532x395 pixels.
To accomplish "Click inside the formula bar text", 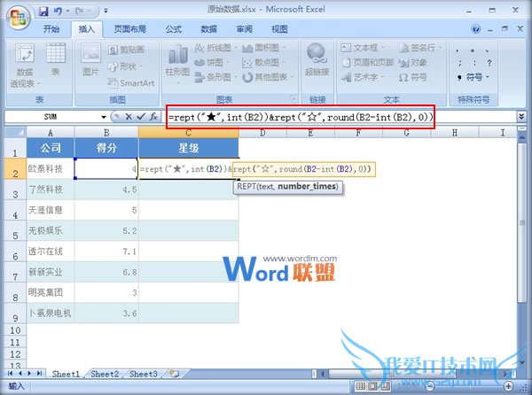I will (301, 117).
